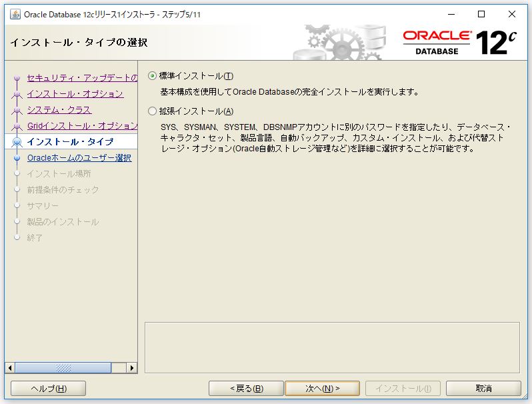Click the Oracleホームのユーザー選択 step bullet
Screen dimensions: 532x404
17,158
